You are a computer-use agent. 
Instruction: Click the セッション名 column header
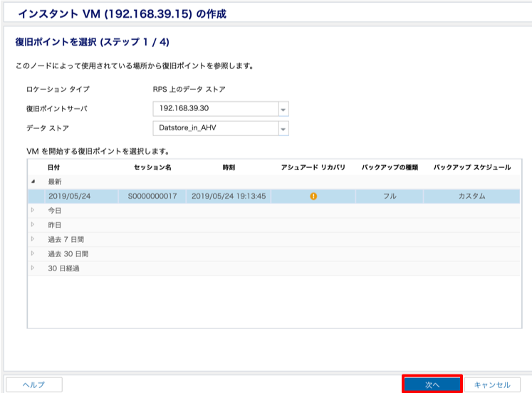152,167
